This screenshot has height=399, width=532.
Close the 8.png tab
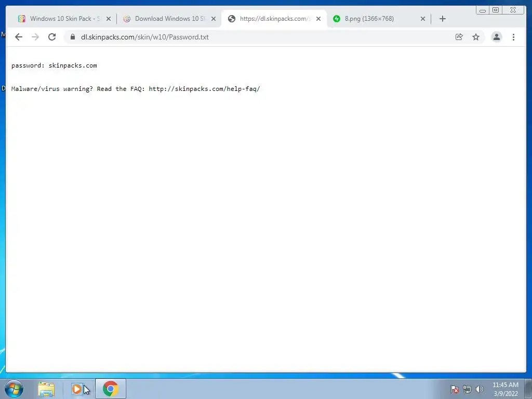pyautogui.click(x=423, y=19)
